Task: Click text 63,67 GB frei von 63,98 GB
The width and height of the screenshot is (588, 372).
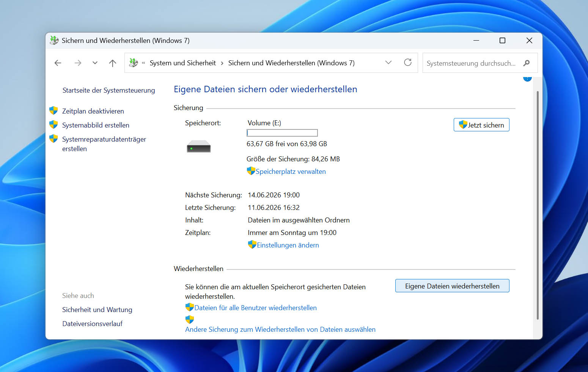Action: (x=287, y=144)
